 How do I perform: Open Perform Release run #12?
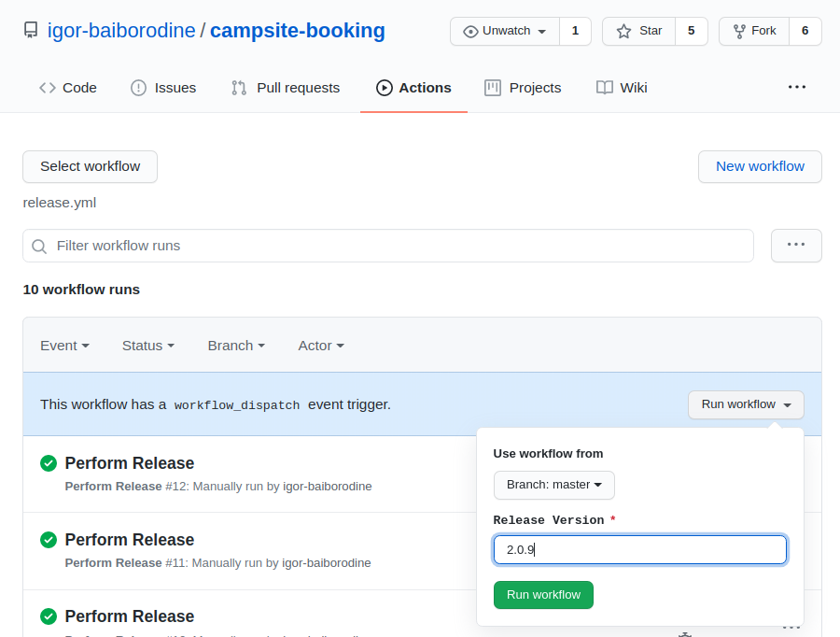tap(130, 463)
